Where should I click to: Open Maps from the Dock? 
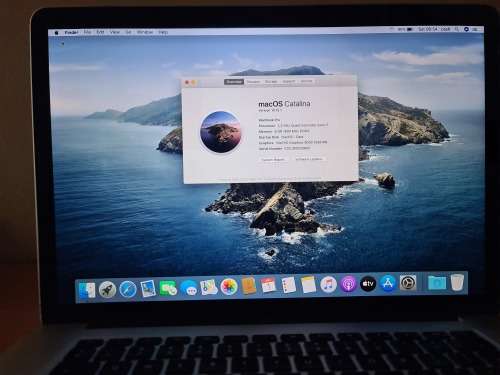(x=209, y=287)
